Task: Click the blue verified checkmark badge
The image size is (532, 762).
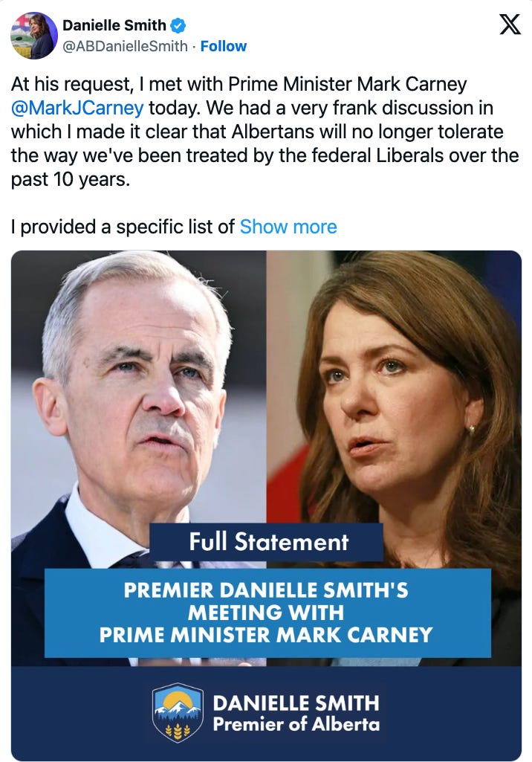Action: (x=178, y=25)
